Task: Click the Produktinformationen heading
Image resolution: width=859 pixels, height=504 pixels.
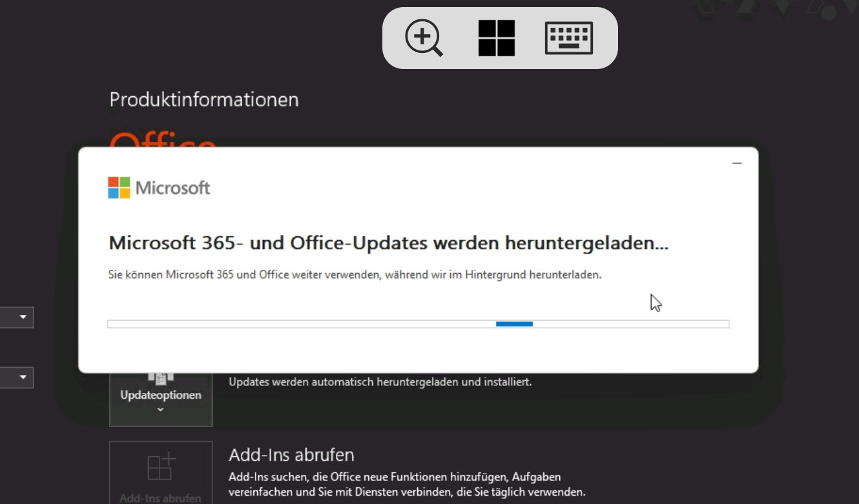Action: point(204,99)
